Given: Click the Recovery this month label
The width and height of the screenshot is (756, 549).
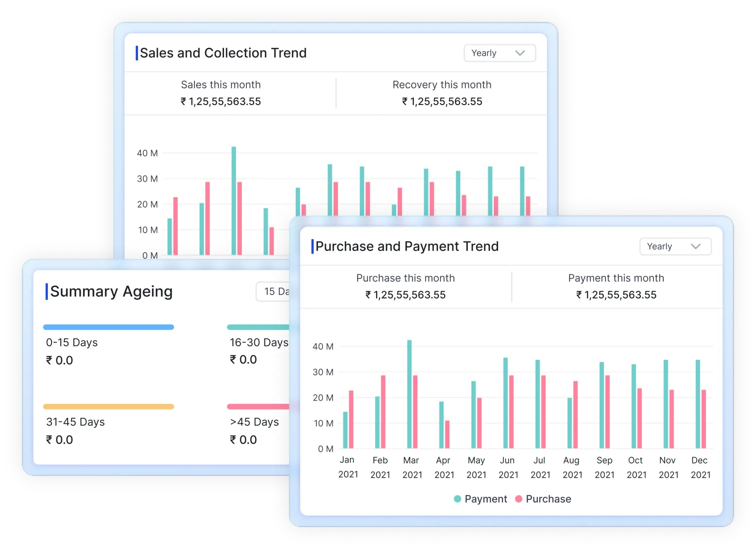Looking at the screenshot, I should point(442,85).
